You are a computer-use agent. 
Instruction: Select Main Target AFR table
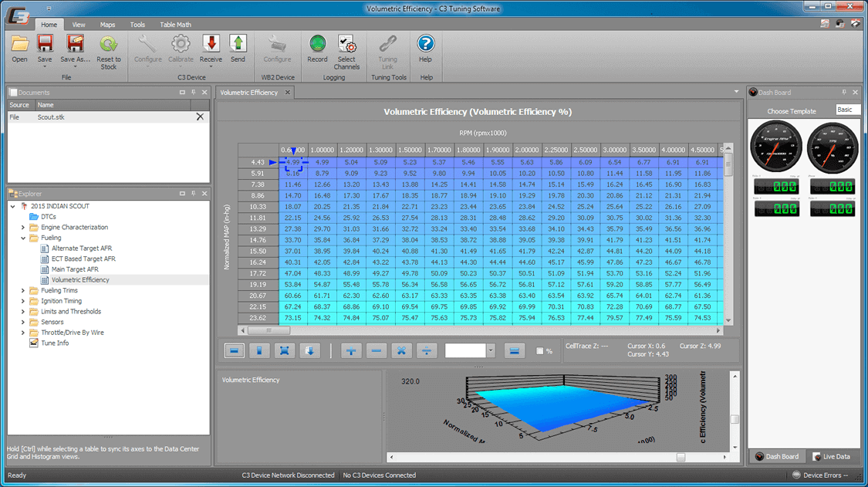coord(75,269)
